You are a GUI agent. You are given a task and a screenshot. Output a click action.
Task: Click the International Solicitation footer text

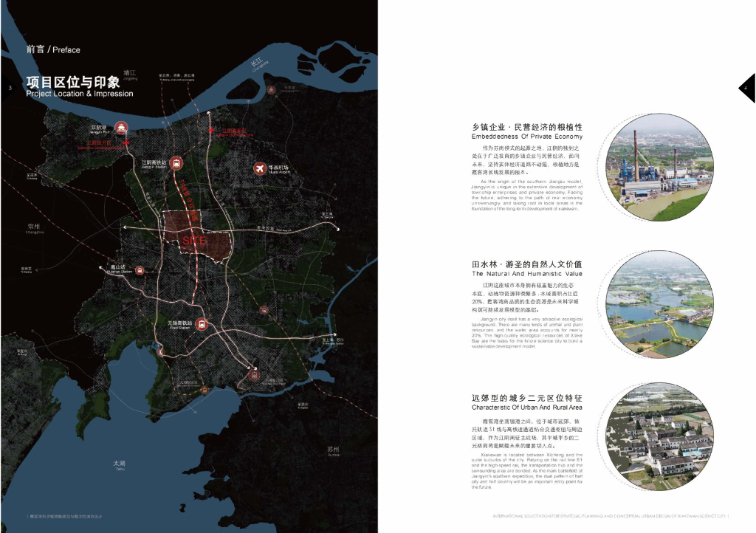[610, 516]
